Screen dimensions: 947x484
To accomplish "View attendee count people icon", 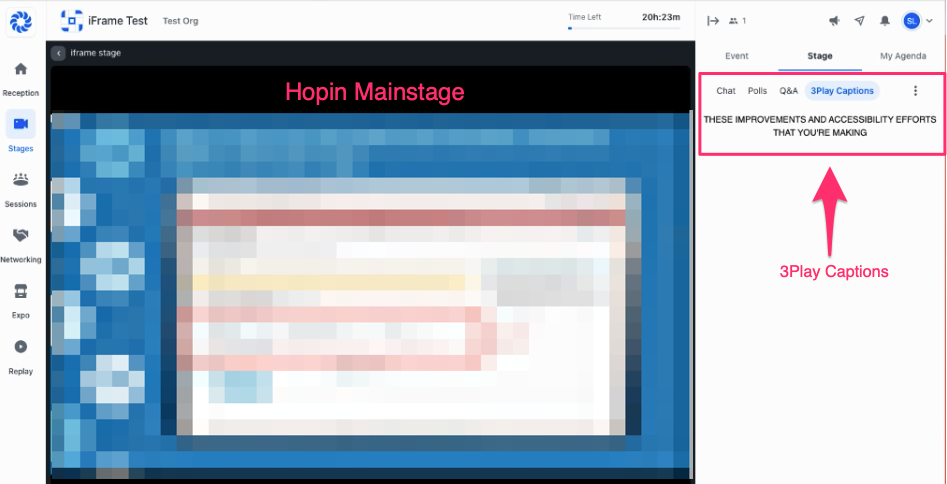I will (x=733, y=21).
